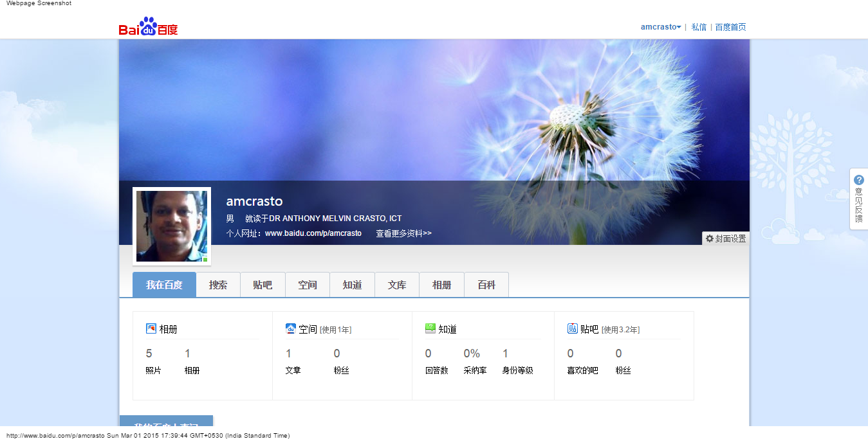Switch to the 百科 tab
Screen dimensions: 868x439
(486, 285)
